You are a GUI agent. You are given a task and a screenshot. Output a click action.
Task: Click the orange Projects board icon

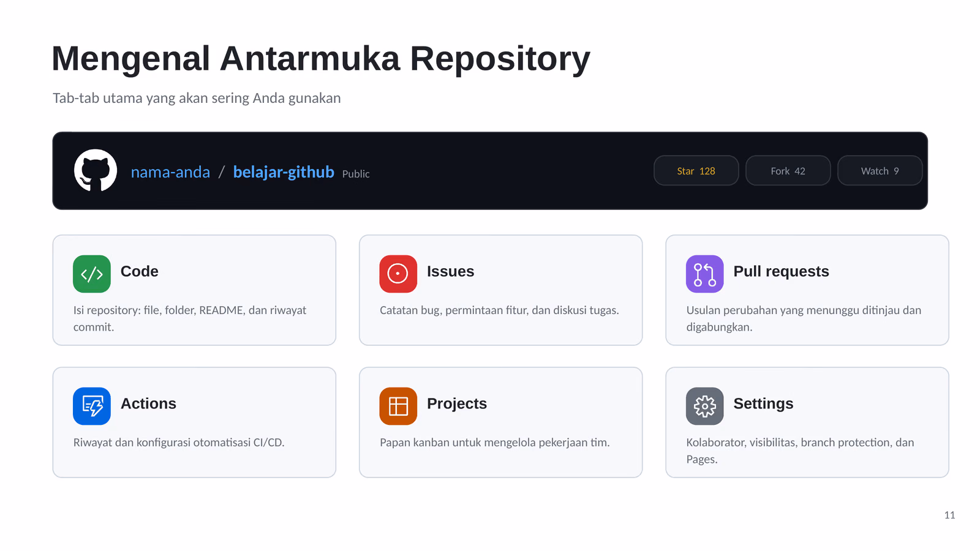[398, 406]
